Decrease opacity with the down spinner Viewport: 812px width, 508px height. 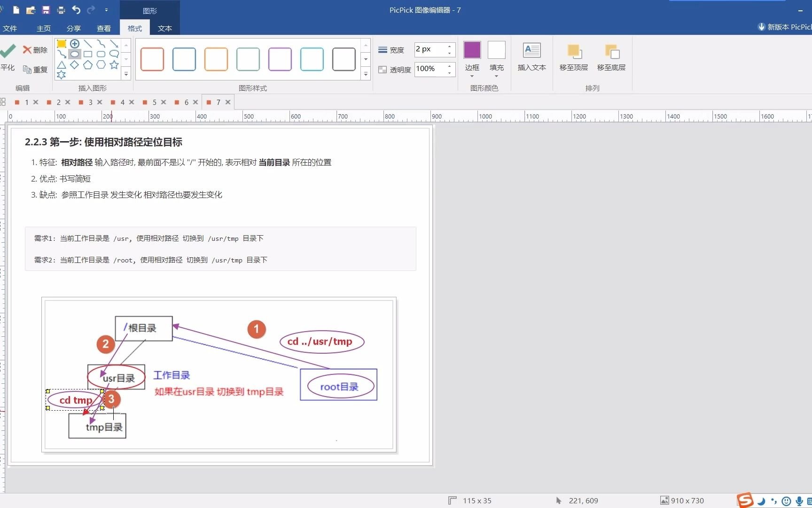450,72
